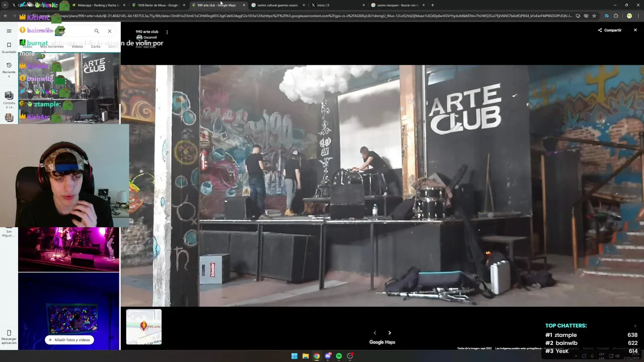Click the Chrome icon in the taskbar
This screenshot has width=644, height=362.
[316, 356]
